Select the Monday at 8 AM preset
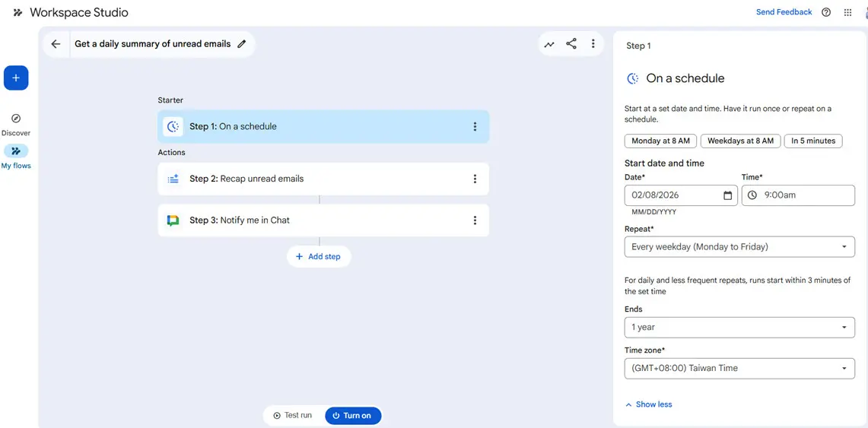Screen dimensions: 868x428 [x=660, y=141]
